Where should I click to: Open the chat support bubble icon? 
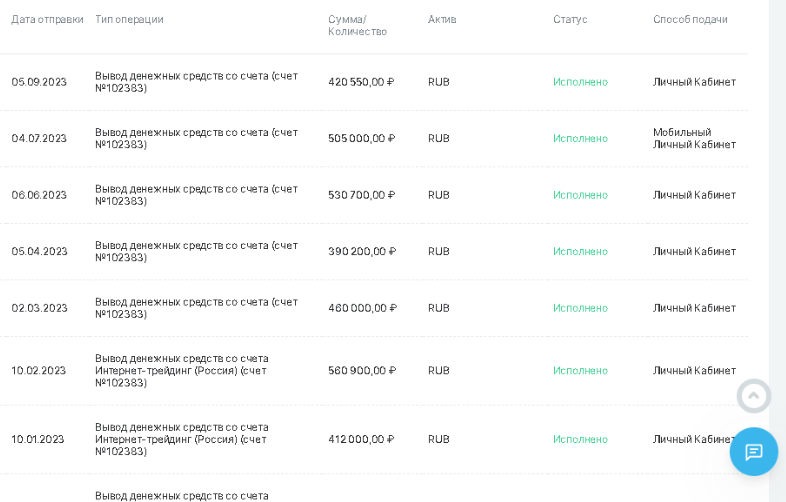coord(753,452)
